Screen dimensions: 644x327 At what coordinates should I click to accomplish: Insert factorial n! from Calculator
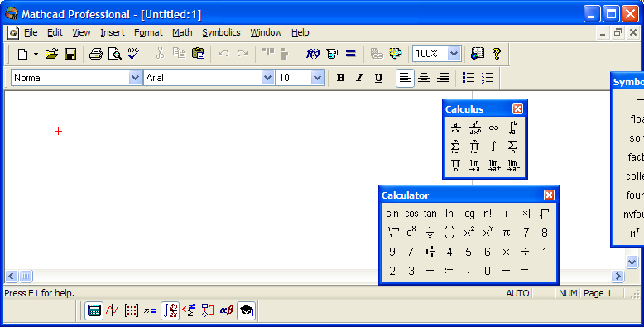pos(487,214)
